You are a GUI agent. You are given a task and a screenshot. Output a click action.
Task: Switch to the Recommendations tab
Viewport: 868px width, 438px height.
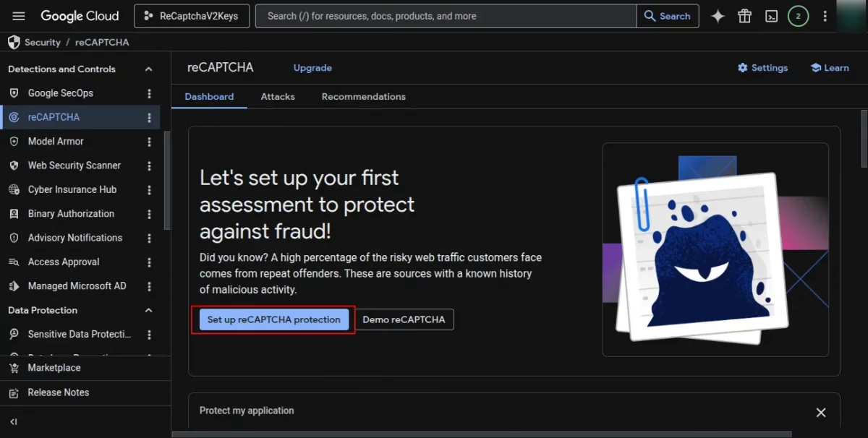[x=364, y=97]
